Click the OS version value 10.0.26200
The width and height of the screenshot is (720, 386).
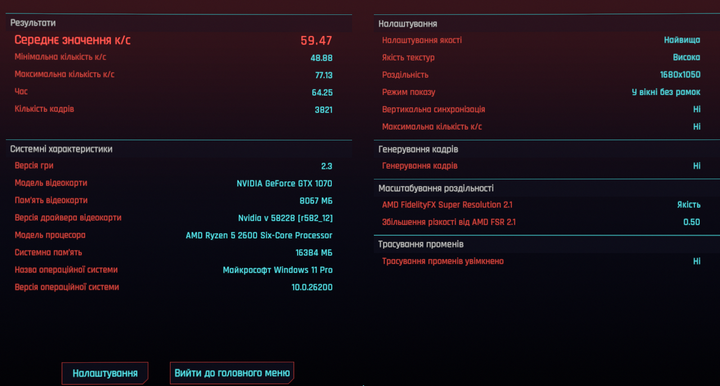[312, 287]
